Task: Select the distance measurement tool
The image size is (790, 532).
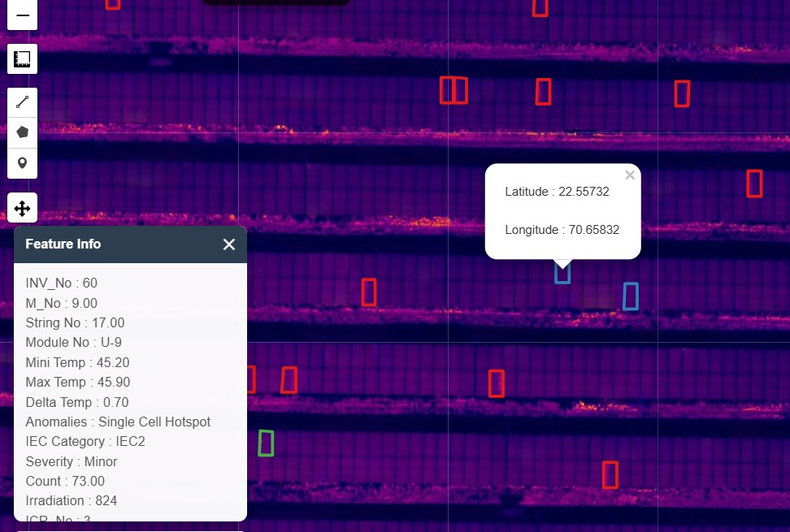Action: coord(22,102)
